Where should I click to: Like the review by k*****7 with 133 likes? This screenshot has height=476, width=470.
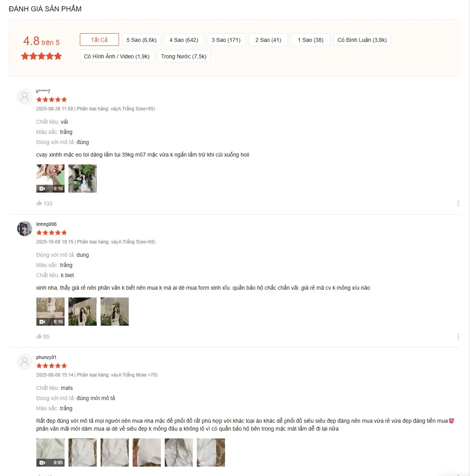[x=39, y=203]
